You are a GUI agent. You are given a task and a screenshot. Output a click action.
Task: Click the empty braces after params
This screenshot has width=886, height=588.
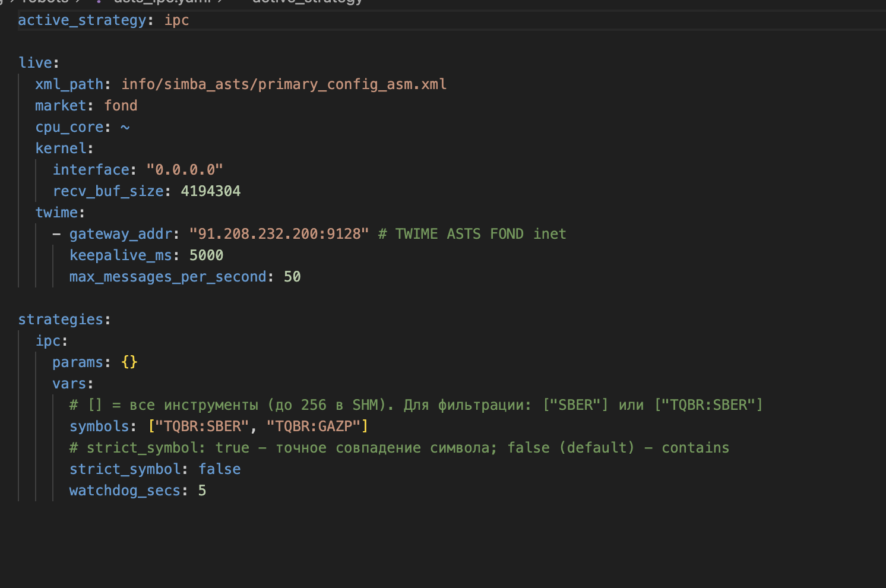click(x=129, y=362)
